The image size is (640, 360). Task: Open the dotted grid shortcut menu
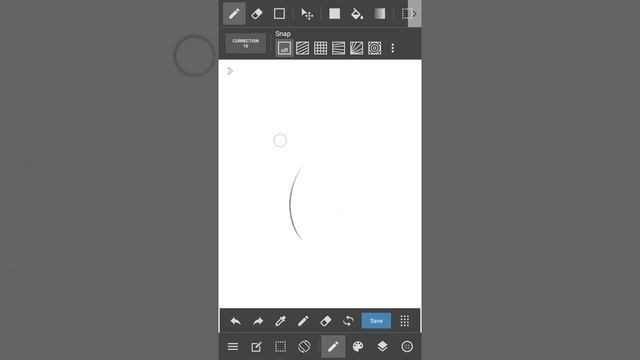405,321
